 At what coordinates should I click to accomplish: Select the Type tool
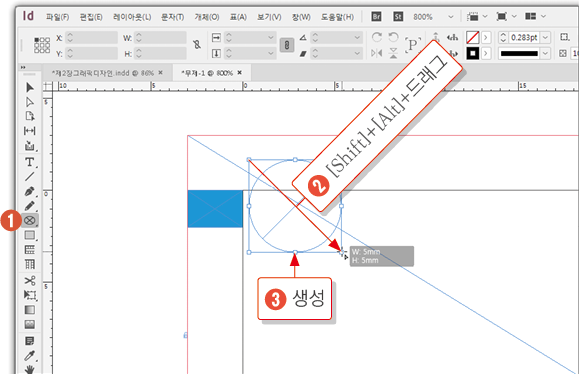30,162
